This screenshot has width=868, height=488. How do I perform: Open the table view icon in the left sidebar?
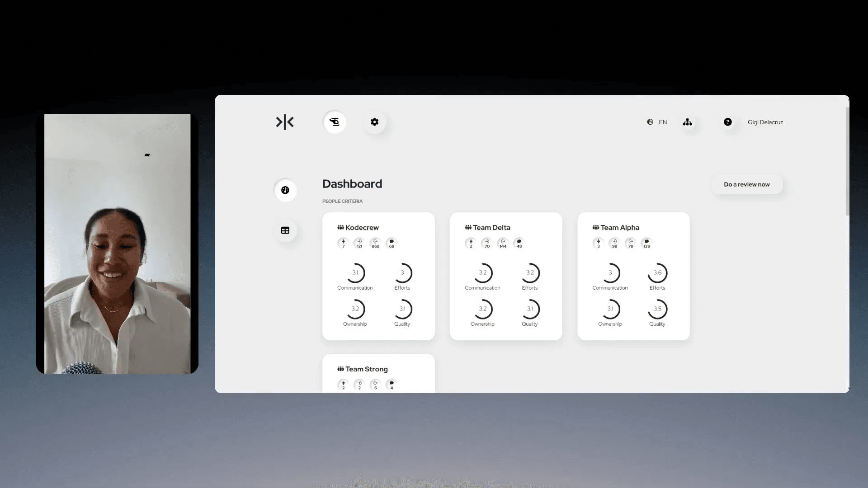(x=285, y=230)
